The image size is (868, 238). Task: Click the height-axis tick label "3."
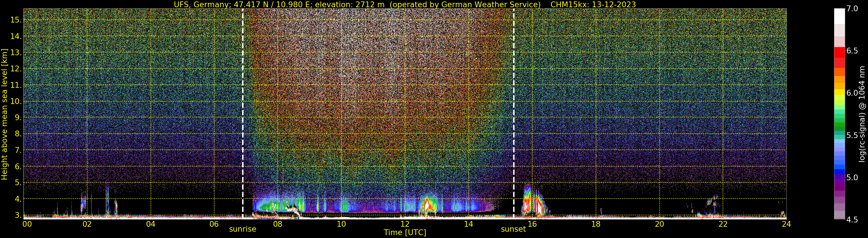point(18,215)
